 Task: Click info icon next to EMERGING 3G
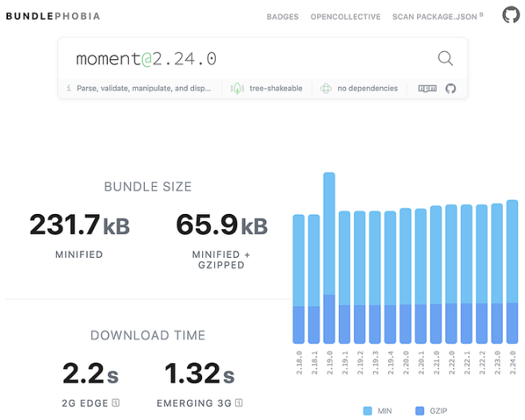pos(239,402)
